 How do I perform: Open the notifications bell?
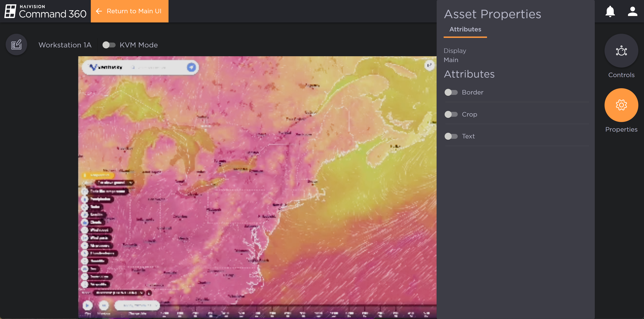pyautogui.click(x=610, y=11)
